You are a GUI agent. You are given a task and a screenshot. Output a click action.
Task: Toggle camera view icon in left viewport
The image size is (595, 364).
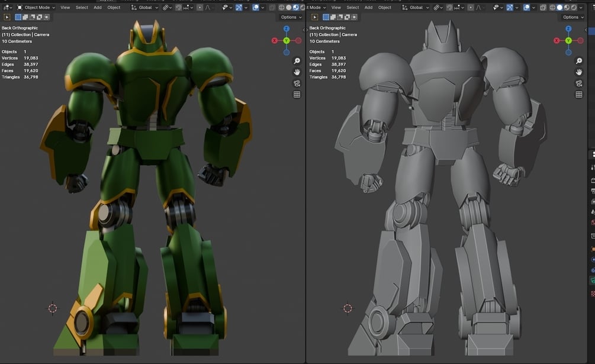point(297,83)
